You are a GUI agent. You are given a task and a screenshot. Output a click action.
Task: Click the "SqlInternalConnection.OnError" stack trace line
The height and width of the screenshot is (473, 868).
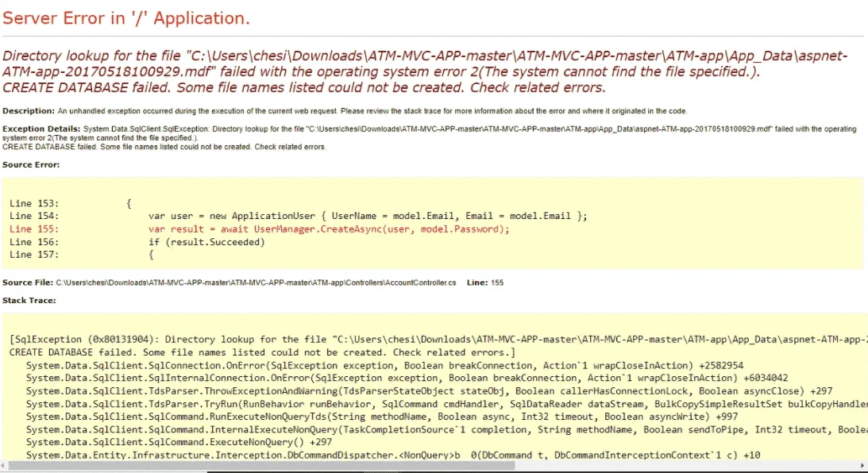point(407,379)
